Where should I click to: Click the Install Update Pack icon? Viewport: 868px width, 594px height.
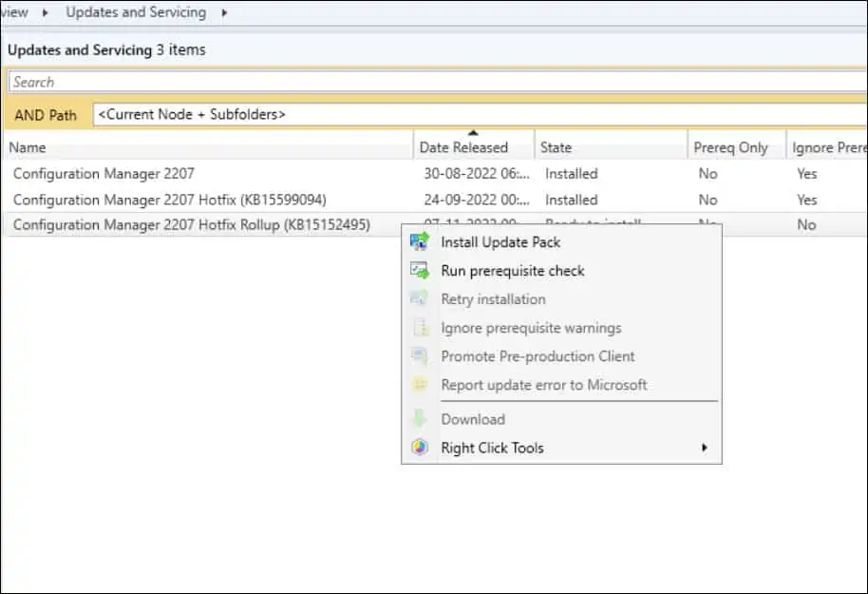(419, 241)
